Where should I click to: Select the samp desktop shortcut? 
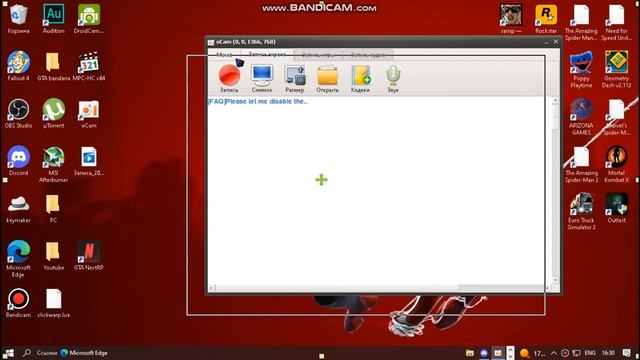pos(511,19)
